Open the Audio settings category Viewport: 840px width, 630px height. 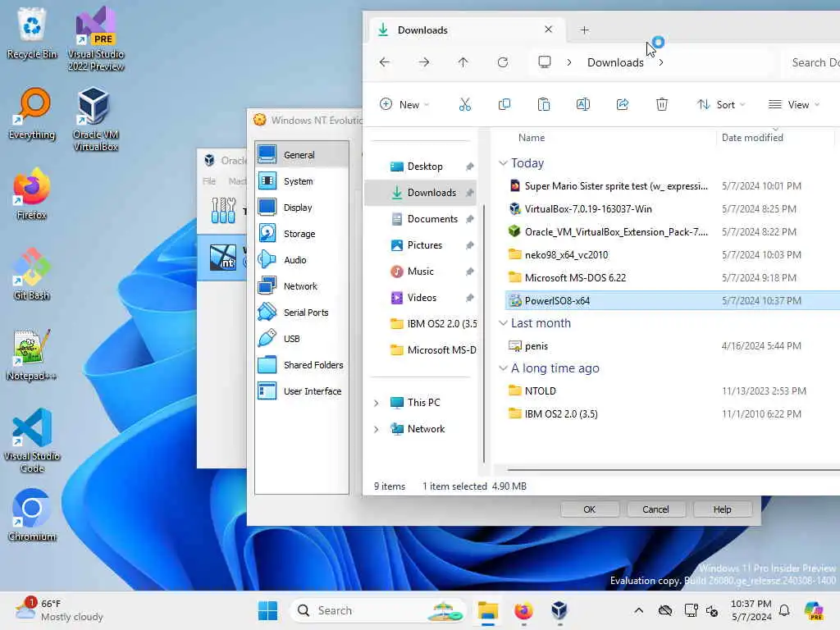pyautogui.click(x=302, y=260)
